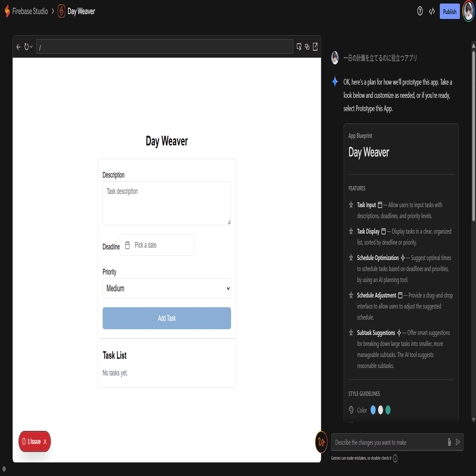Viewport: 476px width, 476px height.
Task: Click the STYLE GUIDELINES heading
Action: [x=364, y=394]
